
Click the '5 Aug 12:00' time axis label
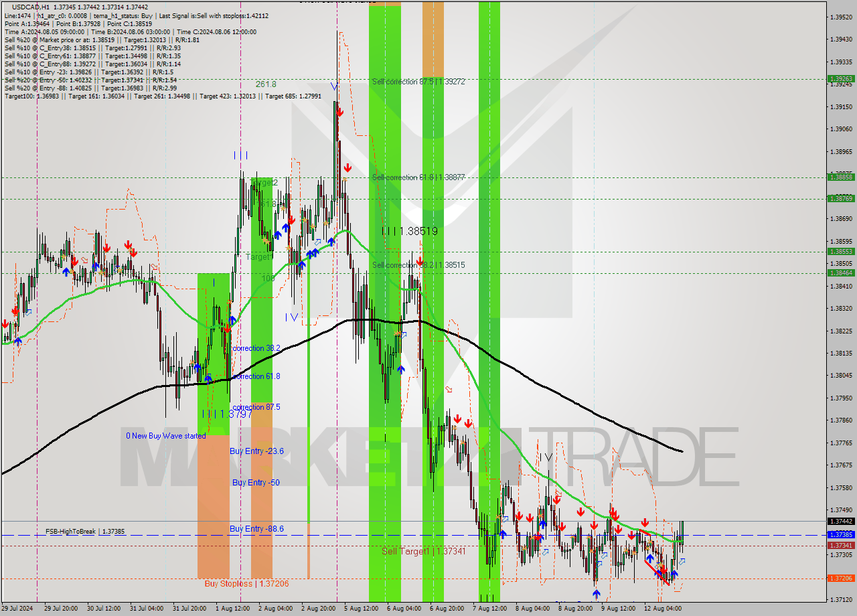pyautogui.click(x=361, y=609)
